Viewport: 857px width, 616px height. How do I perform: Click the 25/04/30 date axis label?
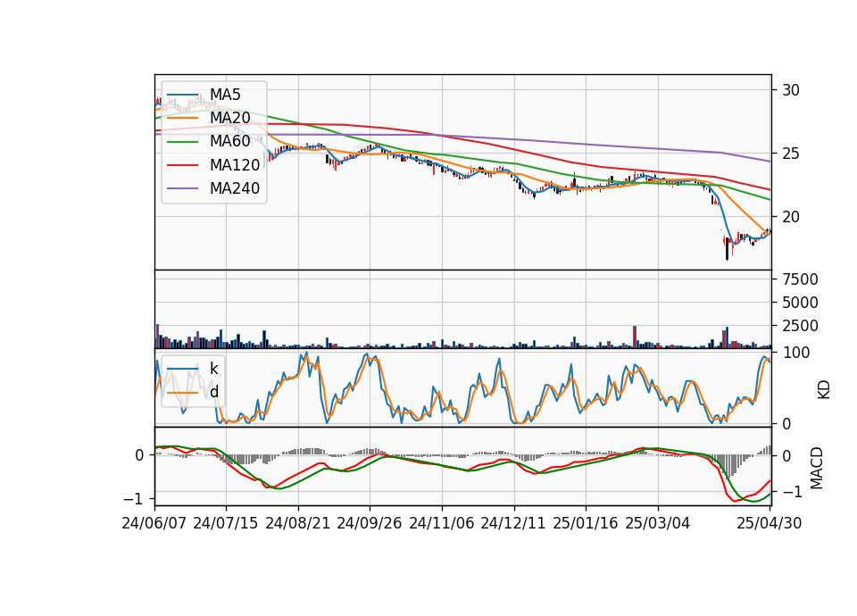pos(770,523)
